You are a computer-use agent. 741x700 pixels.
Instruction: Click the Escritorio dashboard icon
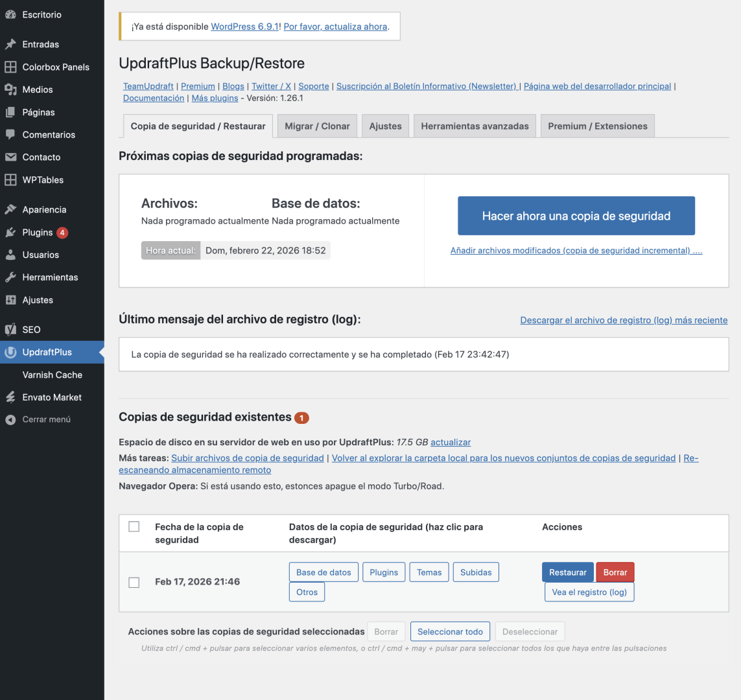click(x=10, y=14)
